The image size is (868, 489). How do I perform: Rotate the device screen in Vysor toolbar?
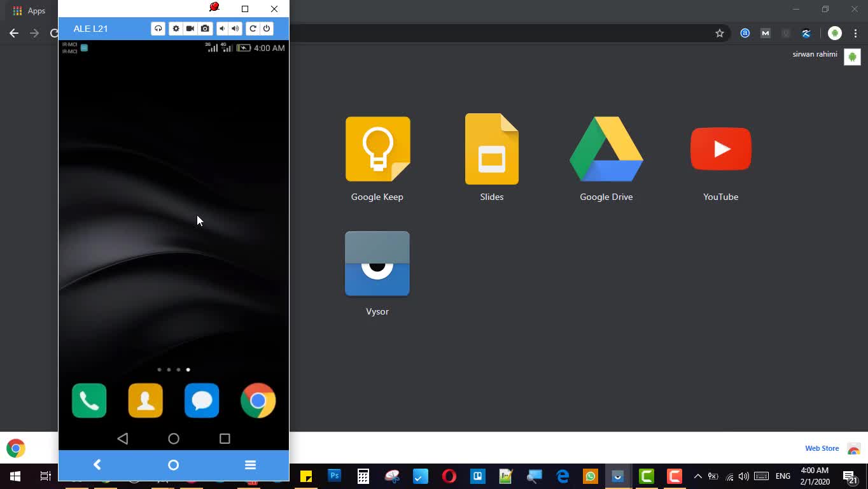253,29
